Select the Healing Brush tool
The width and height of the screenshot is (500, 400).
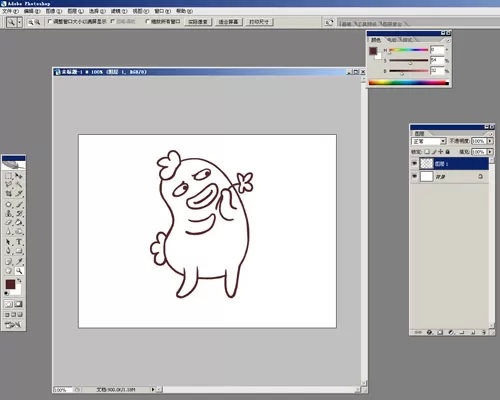coord(9,204)
